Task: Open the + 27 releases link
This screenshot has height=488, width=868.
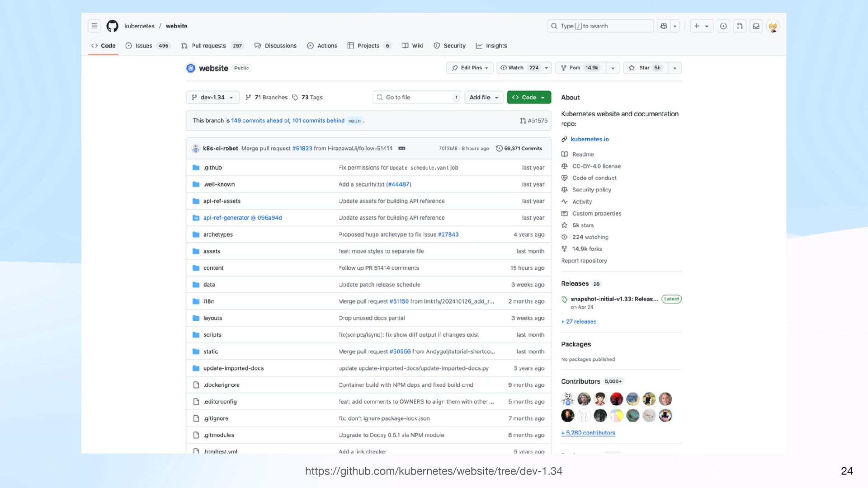Action: [579, 322]
